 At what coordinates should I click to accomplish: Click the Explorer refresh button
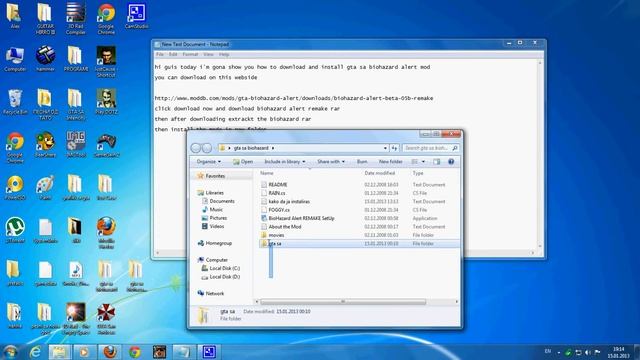394,148
